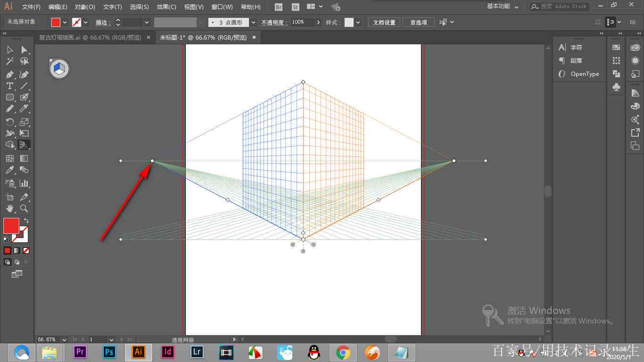The height and width of the screenshot is (362, 644).
Task: Open the artboard number dropdown
Action: (x=111, y=339)
